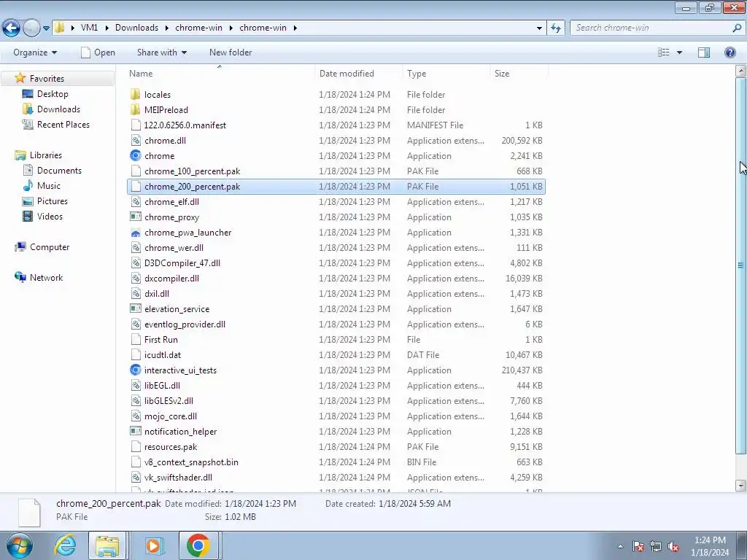This screenshot has height=560, width=747.
Task: Click the Change your view icon
Action: [x=664, y=52]
